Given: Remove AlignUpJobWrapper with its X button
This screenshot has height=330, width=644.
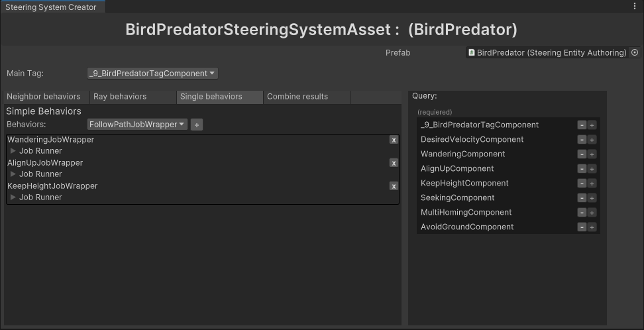Looking at the screenshot, I should click(x=394, y=163).
